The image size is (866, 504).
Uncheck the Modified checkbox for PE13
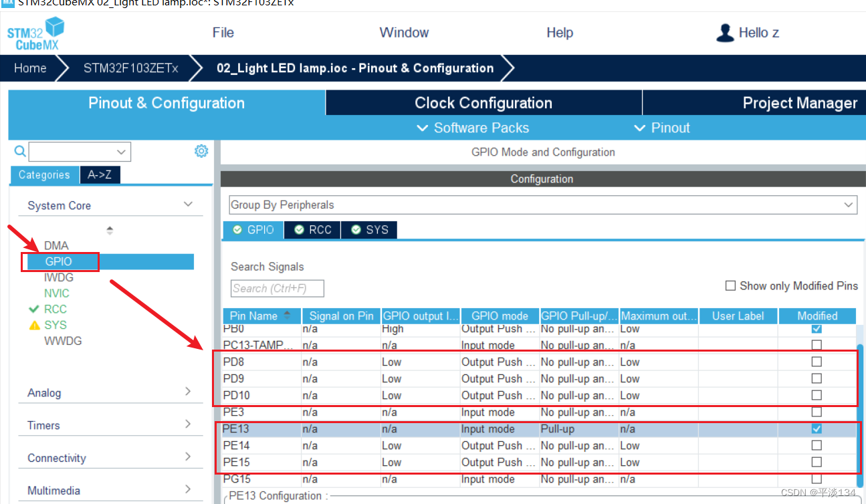pyautogui.click(x=817, y=428)
